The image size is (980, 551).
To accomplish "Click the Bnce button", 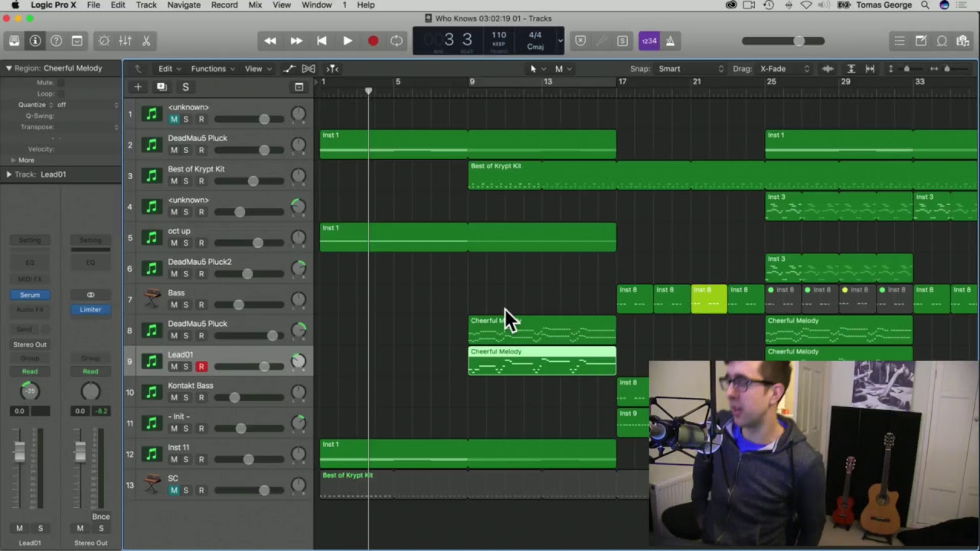I will 100,517.
